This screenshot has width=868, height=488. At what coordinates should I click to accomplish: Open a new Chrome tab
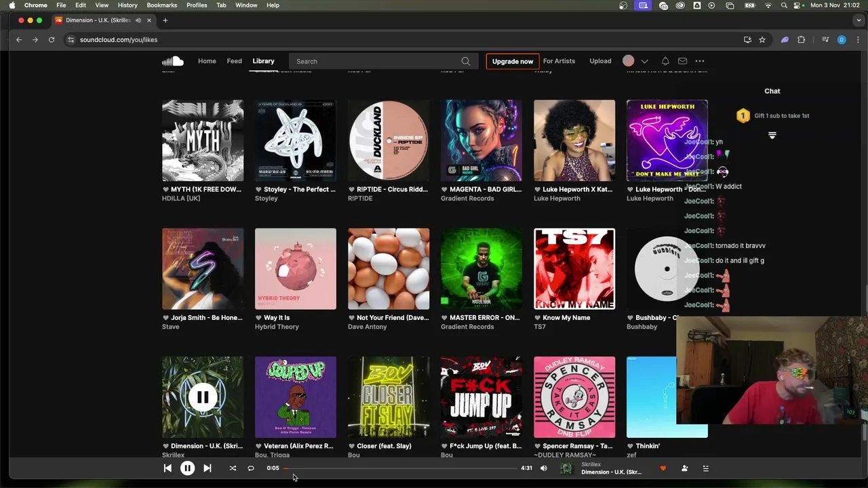pos(165,20)
